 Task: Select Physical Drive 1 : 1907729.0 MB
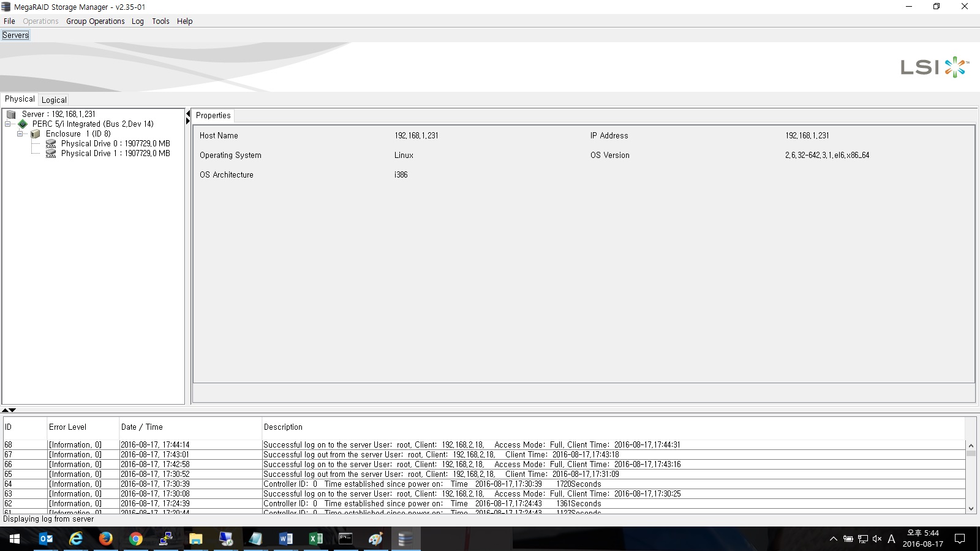(x=116, y=154)
